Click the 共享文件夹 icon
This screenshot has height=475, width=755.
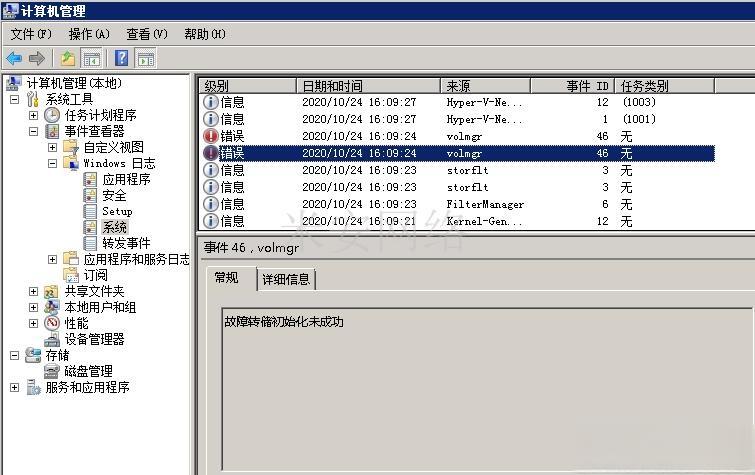point(52,291)
